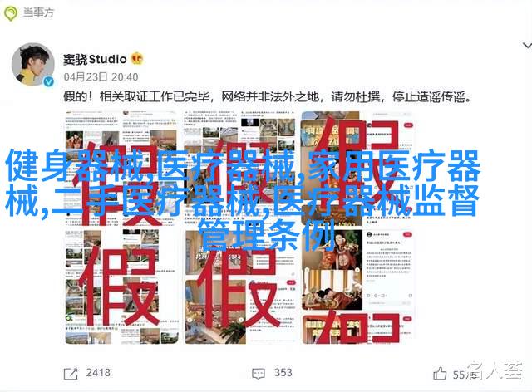Viewport: 532px width, 392px height.
Task: Open the bottom-middle image in the grid
Action: [x=240, y=287]
